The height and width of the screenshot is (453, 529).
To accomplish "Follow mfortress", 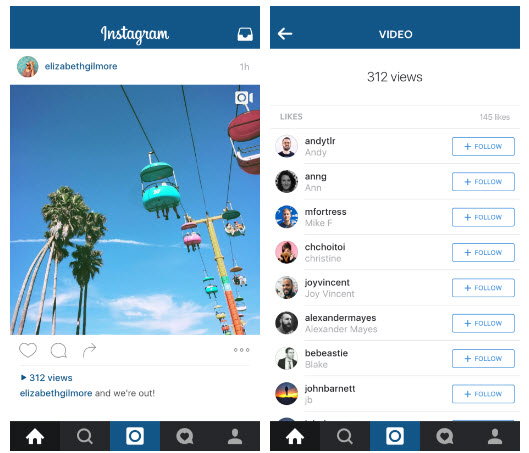I will (483, 217).
